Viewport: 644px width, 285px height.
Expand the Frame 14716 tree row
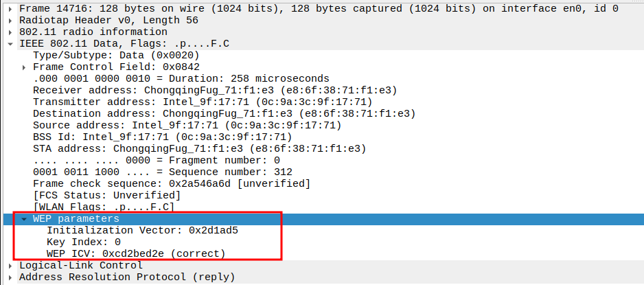point(11,9)
